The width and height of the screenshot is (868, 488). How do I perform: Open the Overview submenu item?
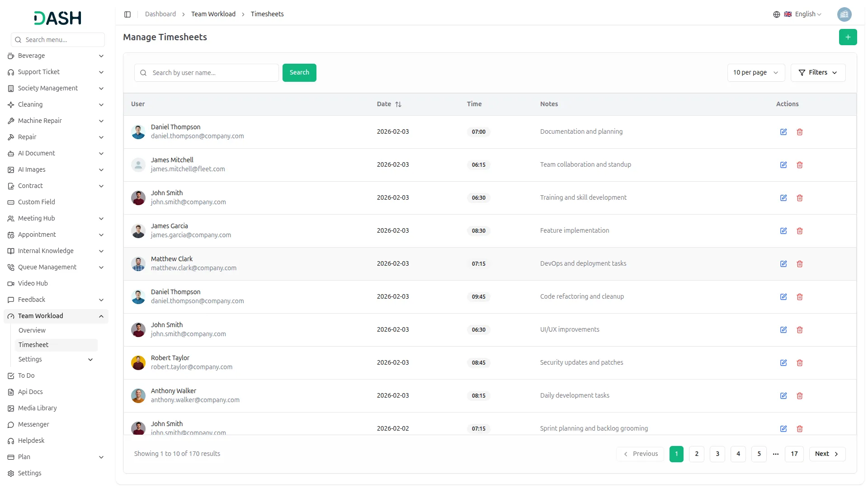(32, 330)
